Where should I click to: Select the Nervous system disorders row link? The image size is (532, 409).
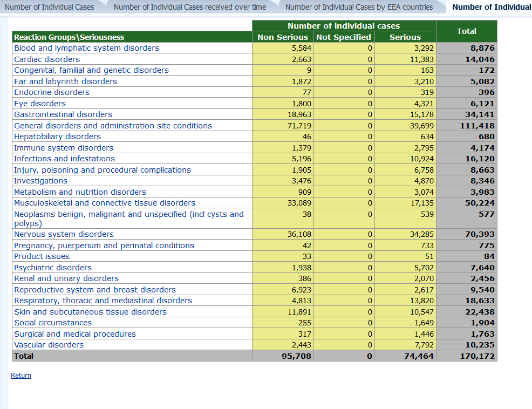coord(64,234)
